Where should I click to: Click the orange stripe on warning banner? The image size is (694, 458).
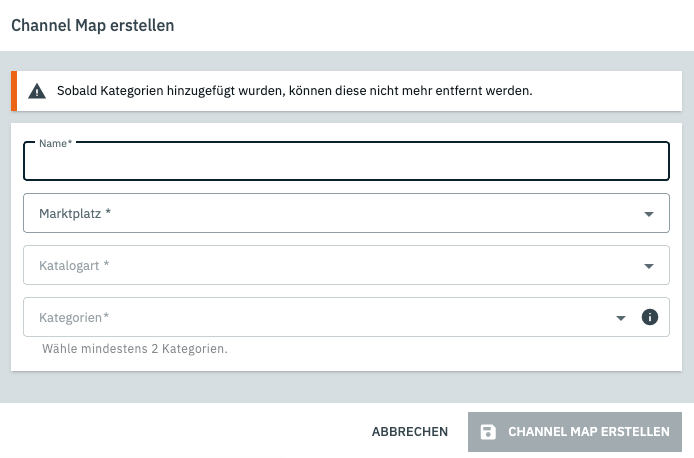tap(14, 91)
